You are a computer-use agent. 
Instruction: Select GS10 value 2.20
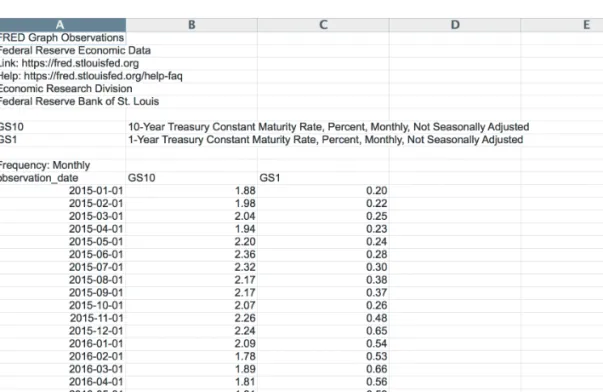click(x=192, y=241)
